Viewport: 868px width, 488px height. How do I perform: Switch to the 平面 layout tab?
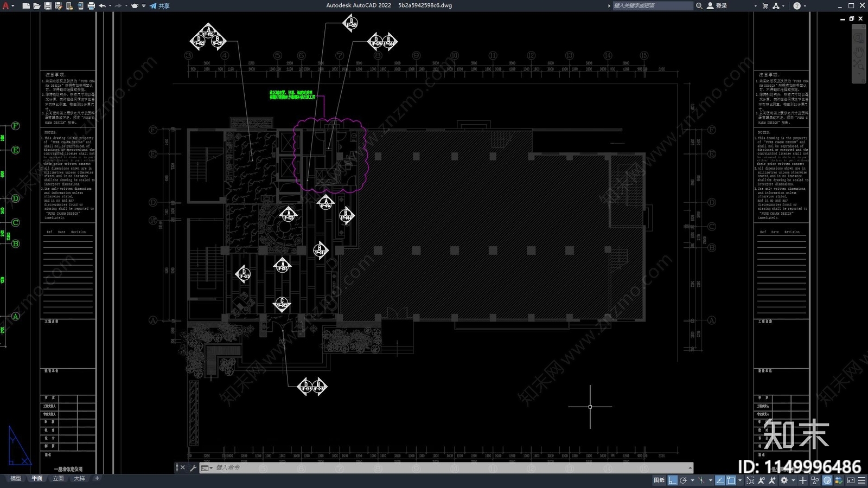[x=37, y=478]
